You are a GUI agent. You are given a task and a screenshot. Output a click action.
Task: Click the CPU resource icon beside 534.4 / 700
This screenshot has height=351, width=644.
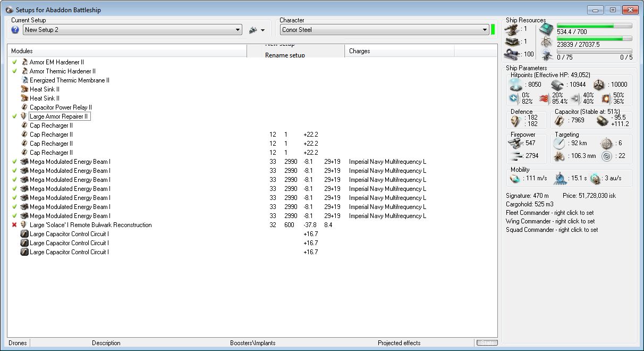pos(546,29)
